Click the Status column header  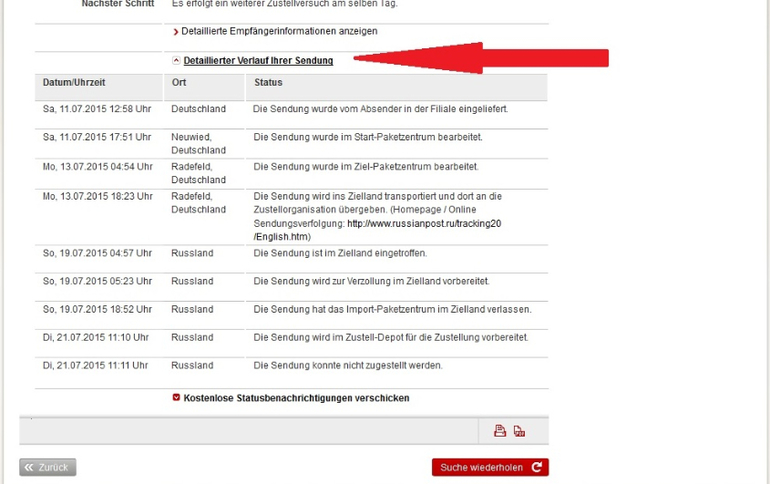[268, 83]
